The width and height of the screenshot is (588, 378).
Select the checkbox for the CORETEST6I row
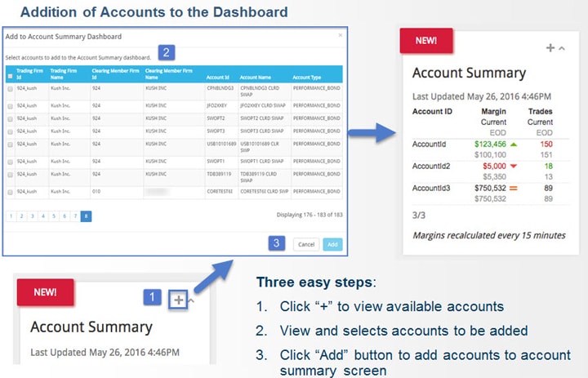[10, 193]
